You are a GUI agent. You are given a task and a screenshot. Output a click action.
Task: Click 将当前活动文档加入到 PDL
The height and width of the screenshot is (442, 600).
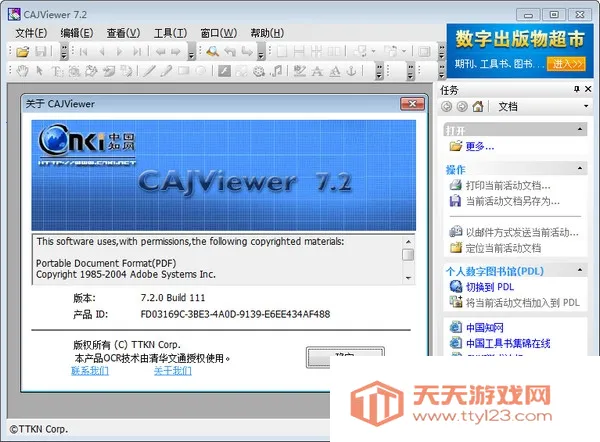point(523,303)
